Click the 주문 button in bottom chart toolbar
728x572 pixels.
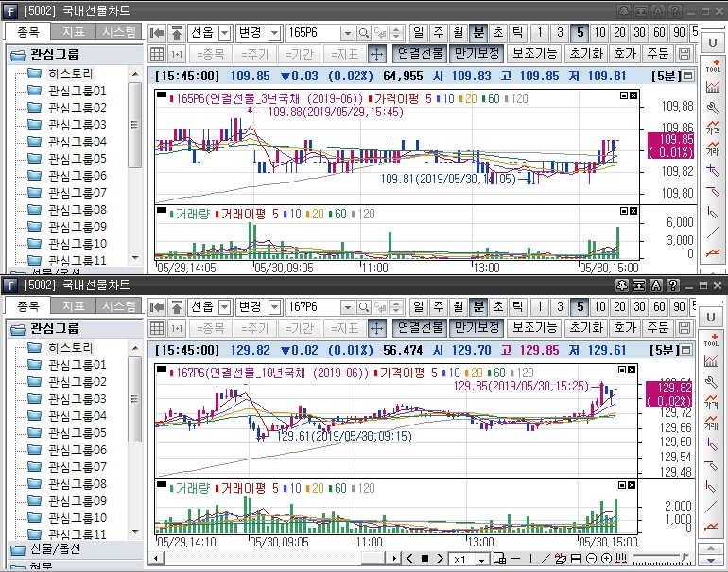tap(657, 327)
